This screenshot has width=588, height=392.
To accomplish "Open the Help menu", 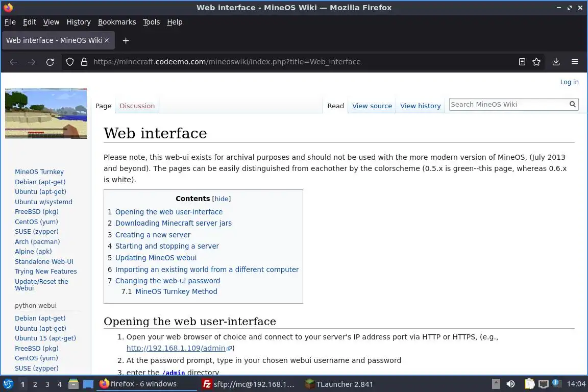I will click(175, 22).
